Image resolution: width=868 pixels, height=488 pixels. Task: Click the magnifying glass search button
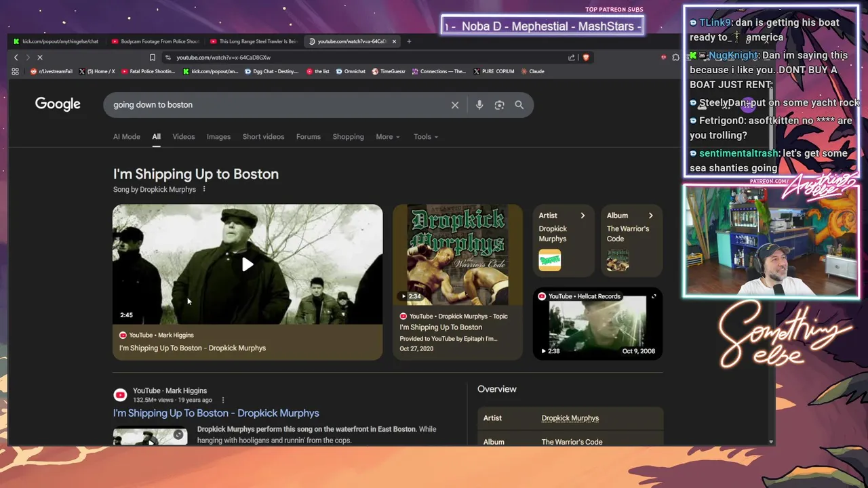coord(519,105)
